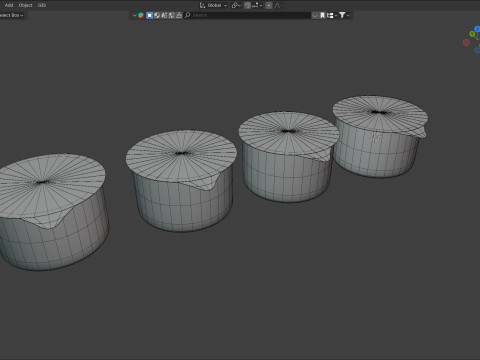The height and width of the screenshot is (360, 480).
Task: Open the proportional editing falloff curve
Action: pos(277,5)
